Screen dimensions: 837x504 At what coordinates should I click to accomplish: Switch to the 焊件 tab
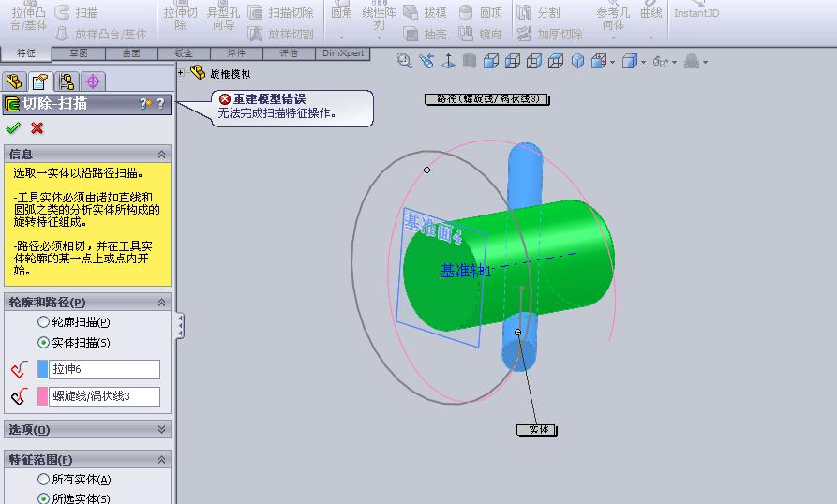click(x=236, y=52)
